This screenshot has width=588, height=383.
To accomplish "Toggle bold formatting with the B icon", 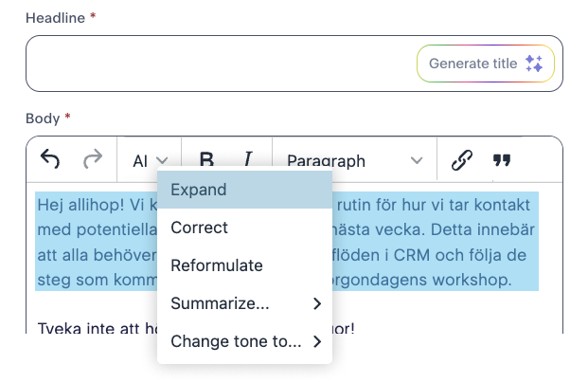I will click(206, 159).
